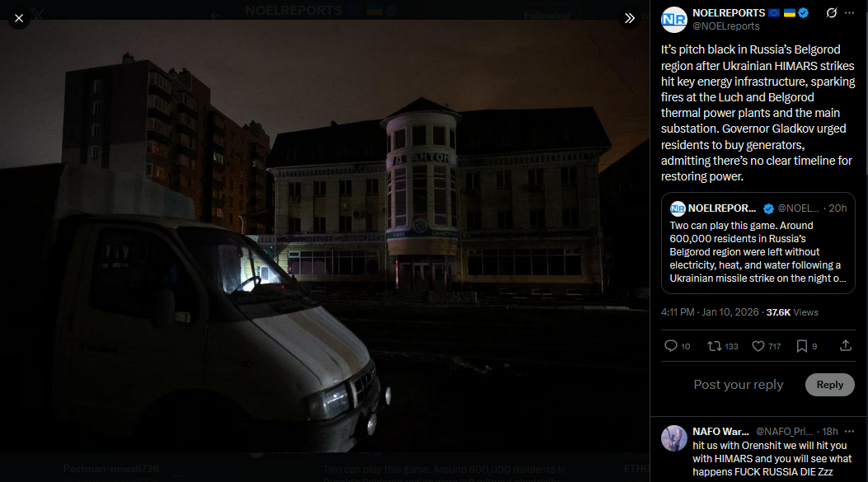Open the @NAFO_Pri... handle in the reply
This screenshot has height=482, width=868.
coord(784,432)
